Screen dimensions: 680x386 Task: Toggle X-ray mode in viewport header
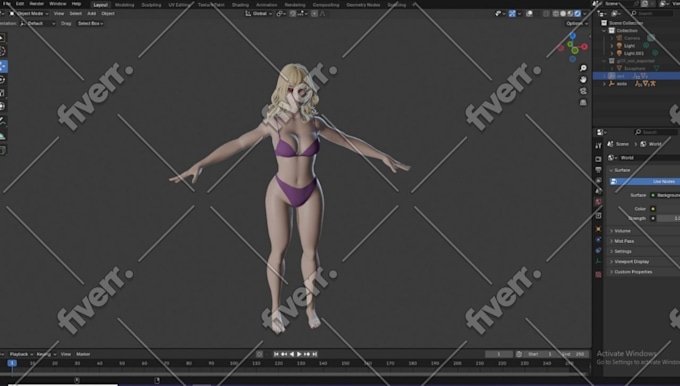click(x=546, y=13)
